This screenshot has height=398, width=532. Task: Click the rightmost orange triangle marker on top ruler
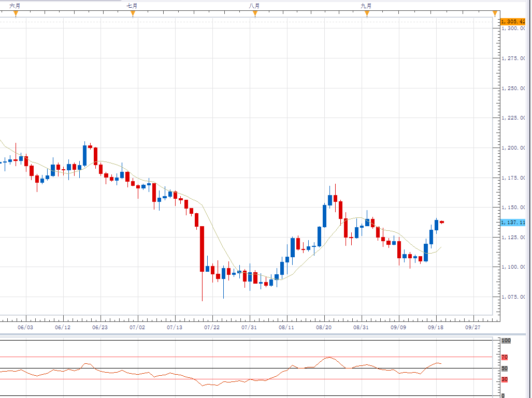coord(495,14)
